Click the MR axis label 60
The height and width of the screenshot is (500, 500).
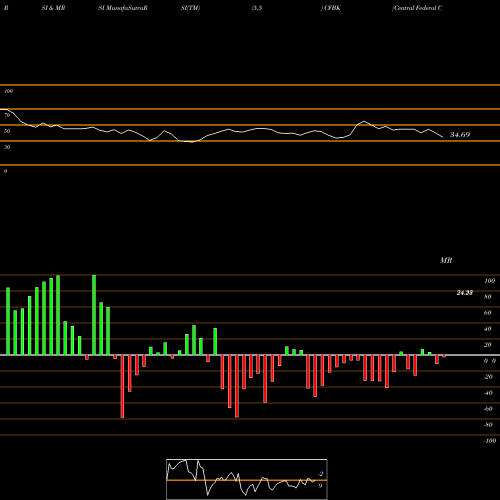tap(487, 313)
